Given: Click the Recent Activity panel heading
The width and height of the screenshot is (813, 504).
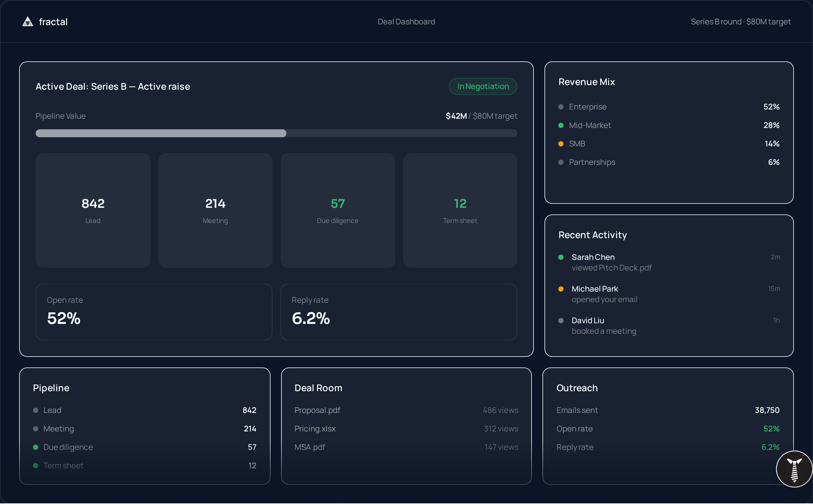Looking at the screenshot, I should coord(593,235).
